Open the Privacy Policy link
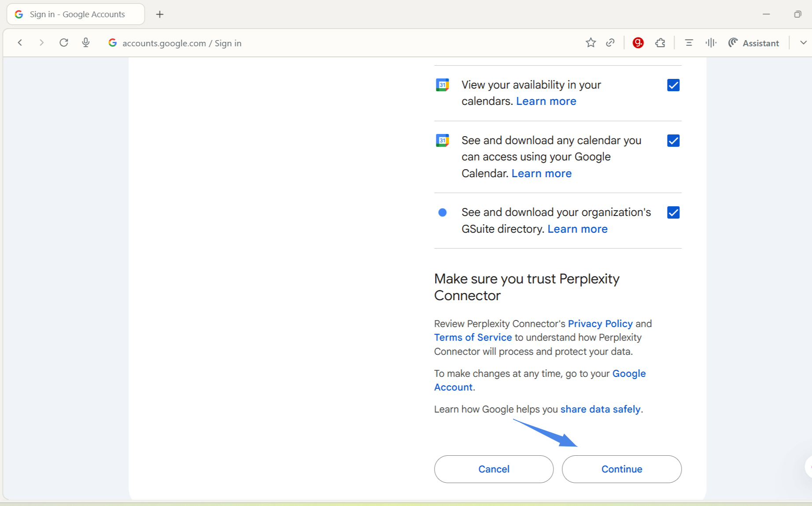812x506 pixels. [x=600, y=324]
